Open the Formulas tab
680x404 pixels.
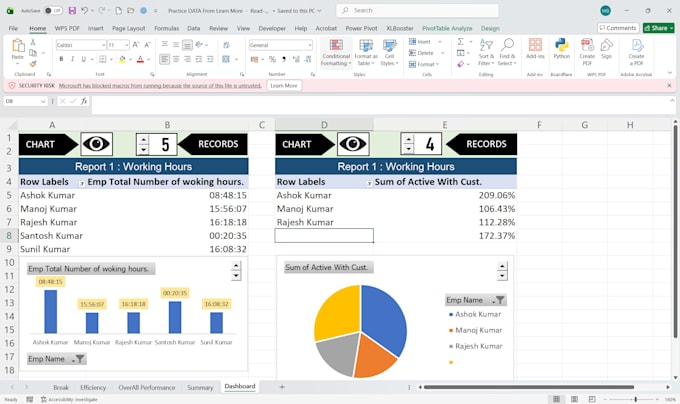tap(167, 28)
